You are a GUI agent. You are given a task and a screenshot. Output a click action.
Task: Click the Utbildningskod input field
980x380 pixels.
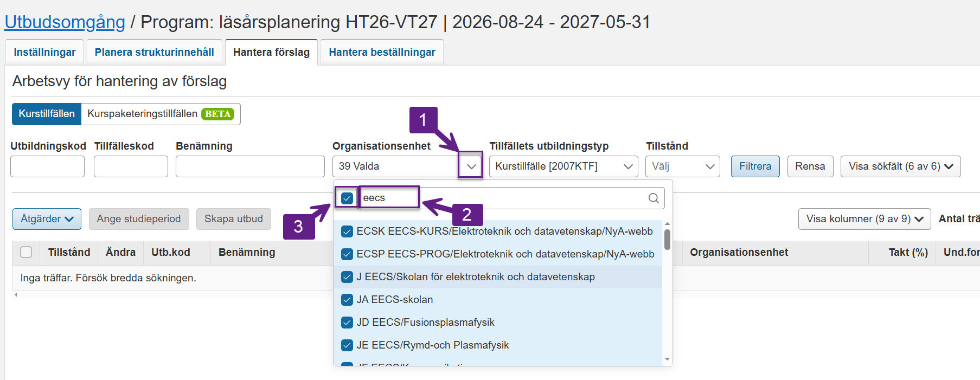click(47, 166)
